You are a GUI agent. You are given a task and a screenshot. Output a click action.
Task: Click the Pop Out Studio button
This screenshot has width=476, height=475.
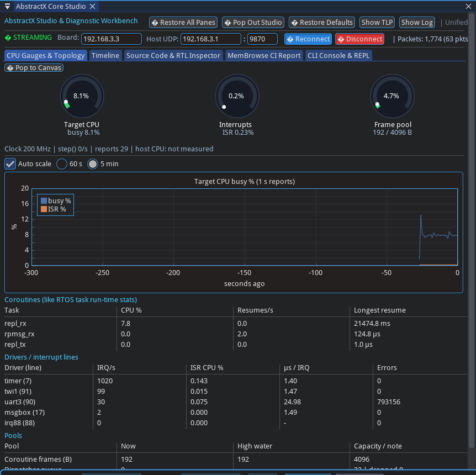pos(253,23)
